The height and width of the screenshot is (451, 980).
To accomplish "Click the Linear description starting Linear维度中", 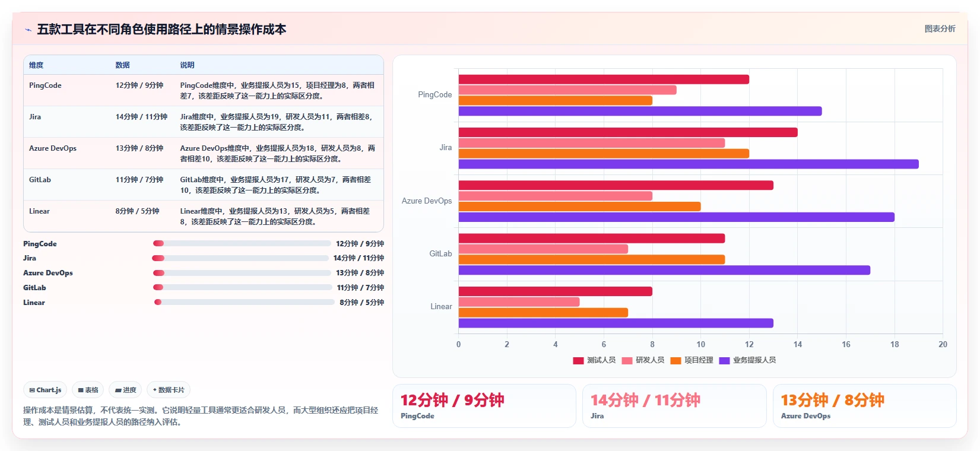I will 276,217.
